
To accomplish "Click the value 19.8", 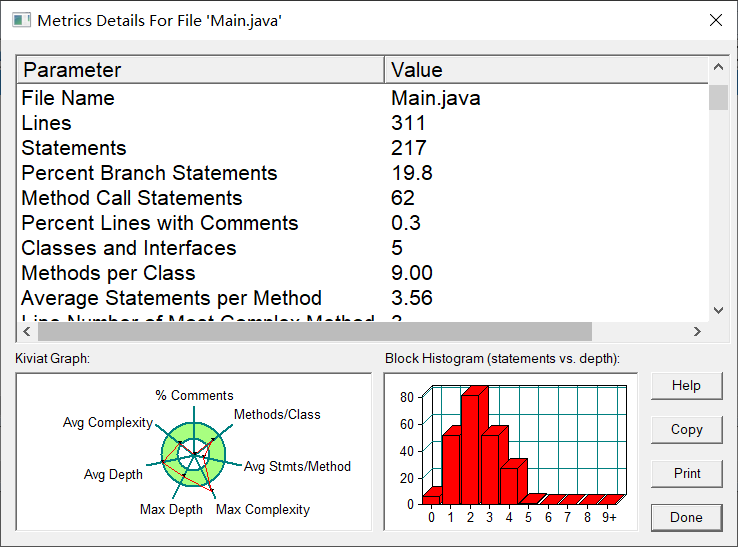I will (x=412, y=173).
